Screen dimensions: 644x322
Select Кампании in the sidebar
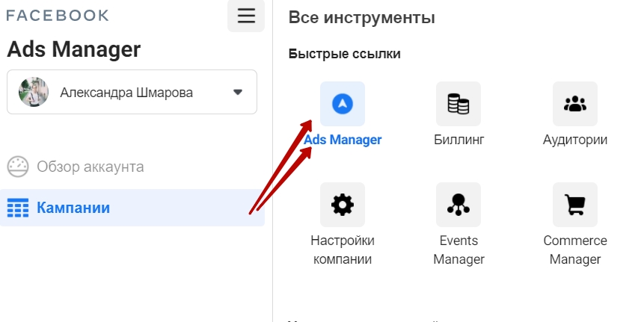(x=132, y=208)
